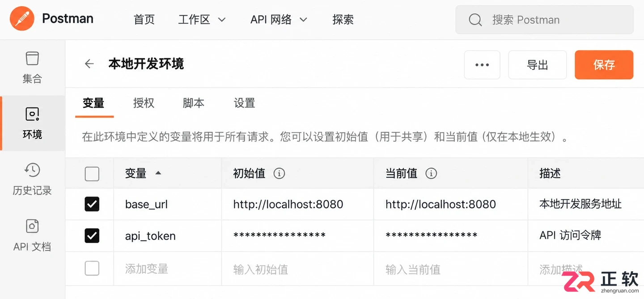Click the 添加变量 input field
Image resolution: width=644 pixels, height=299 pixels.
168,269
